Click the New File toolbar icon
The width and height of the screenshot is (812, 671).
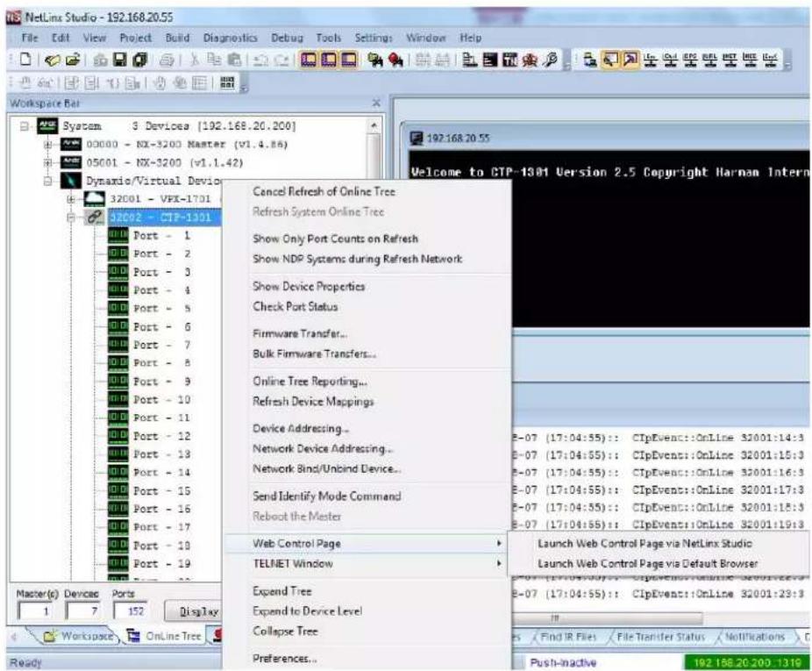pos(25,60)
